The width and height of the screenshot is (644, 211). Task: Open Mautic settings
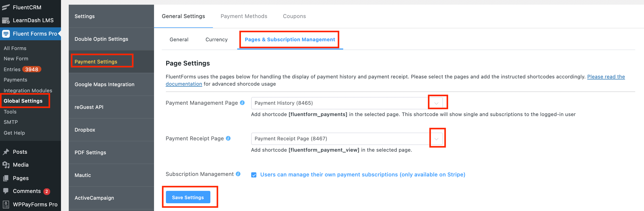[x=111, y=175]
